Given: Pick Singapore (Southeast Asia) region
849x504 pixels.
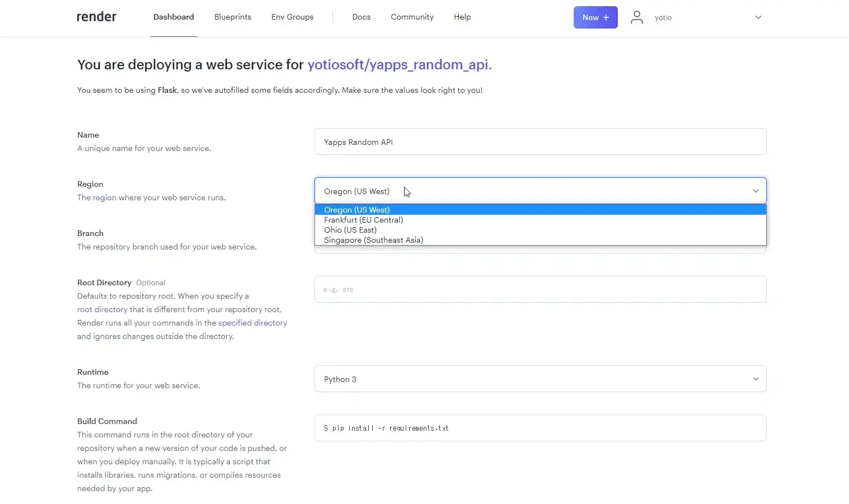Looking at the screenshot, I should tap(540, 240).
